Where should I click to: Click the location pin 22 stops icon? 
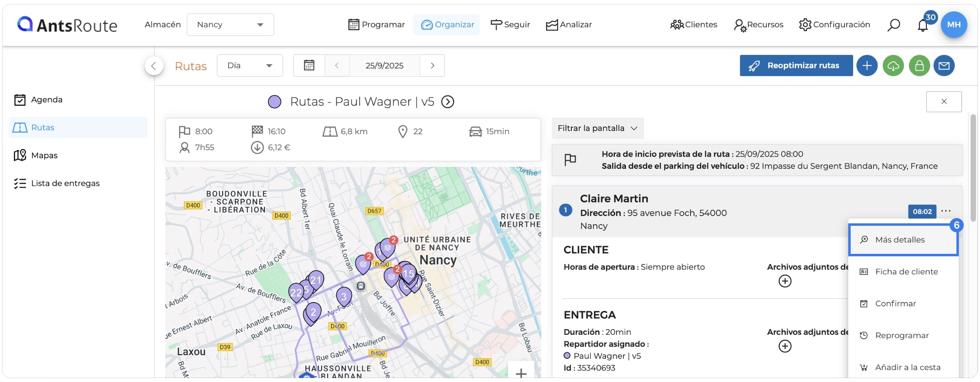[x=403, y=131]
